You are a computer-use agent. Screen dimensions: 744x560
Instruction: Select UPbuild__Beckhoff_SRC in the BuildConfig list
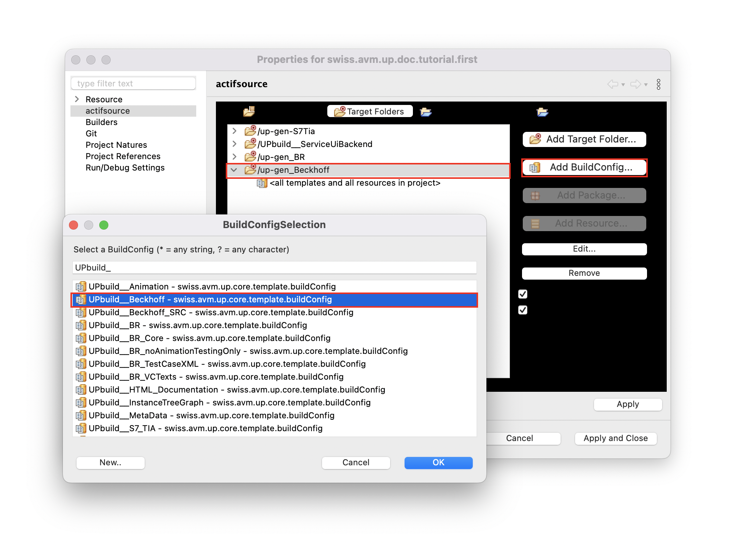pyautogui.click(x=221, y=312)
